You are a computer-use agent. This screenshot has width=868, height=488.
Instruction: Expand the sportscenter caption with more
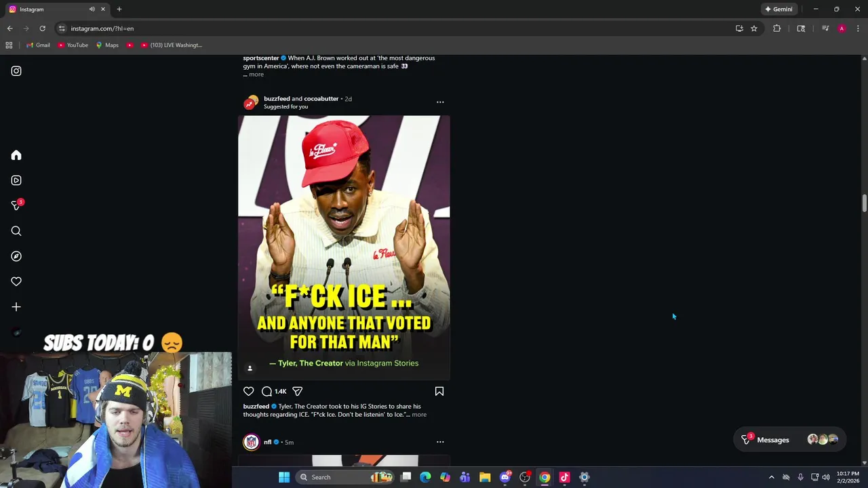(256, 75)
